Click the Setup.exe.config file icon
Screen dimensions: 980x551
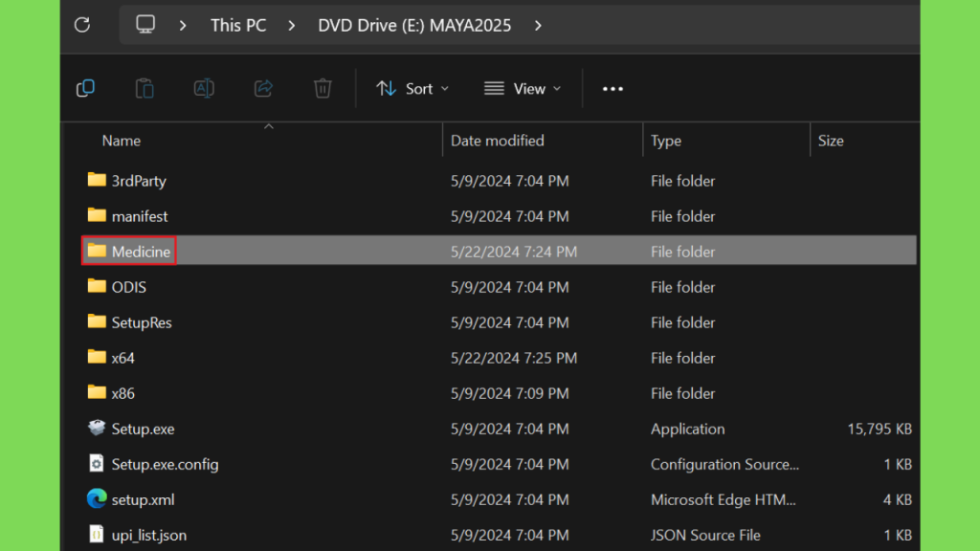click(x=97, y=464)
